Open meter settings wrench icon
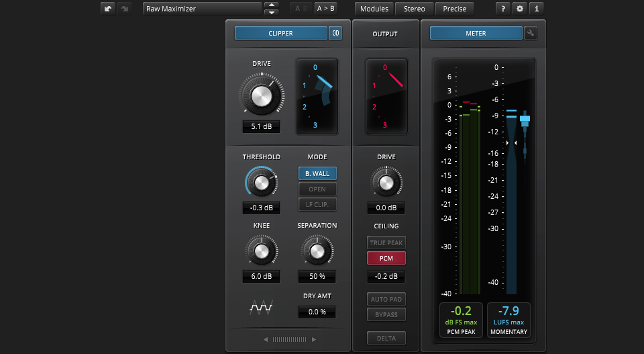Viewport: 644px width, 354px height. [x=531, y=34]
